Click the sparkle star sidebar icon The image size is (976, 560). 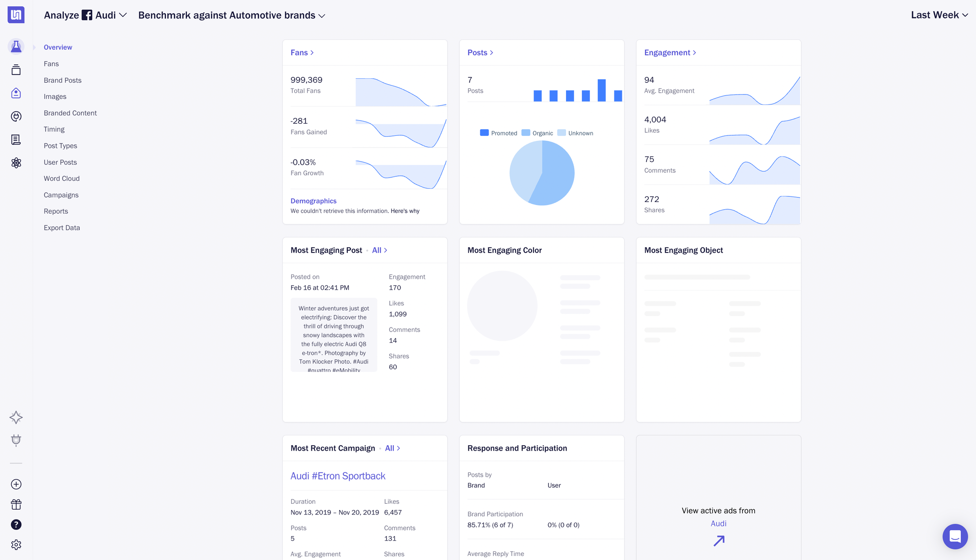[16, 417]
